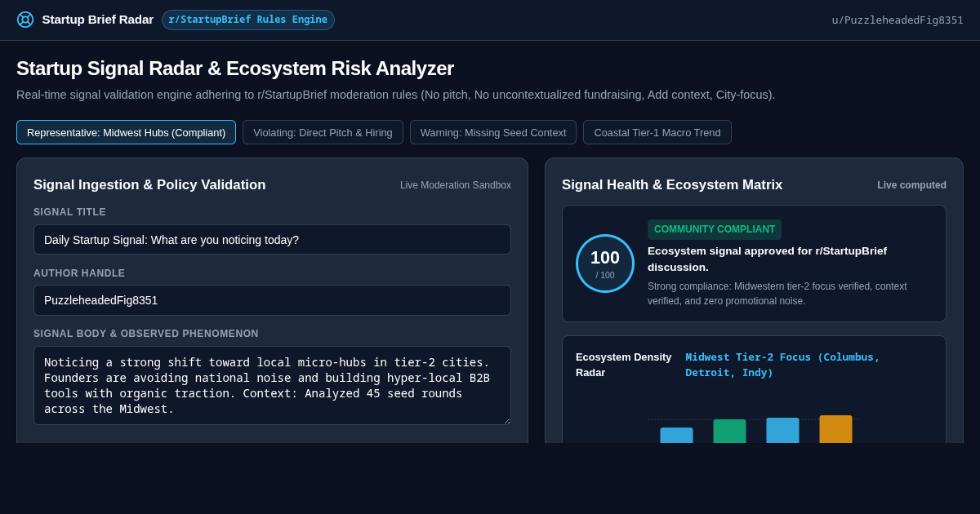Click the green bar in density radar chart
Screen dimensions: 980x514
[729, 432]
